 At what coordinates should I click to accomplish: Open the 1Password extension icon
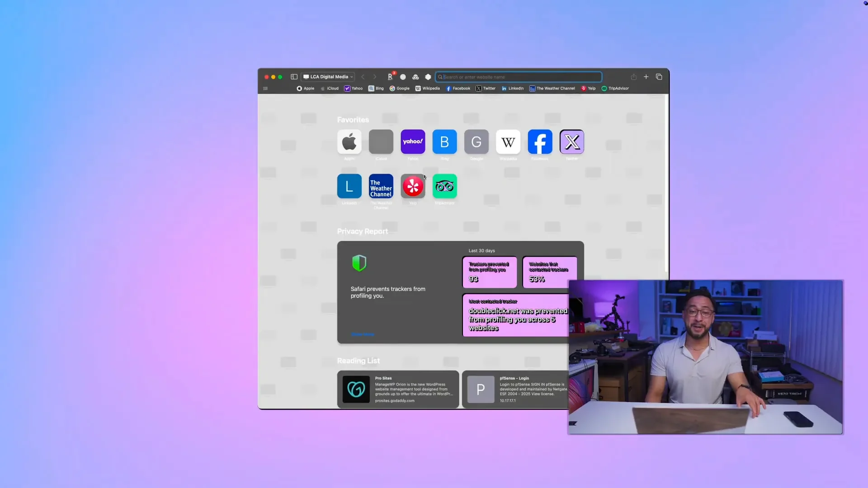tap(403, 77)
